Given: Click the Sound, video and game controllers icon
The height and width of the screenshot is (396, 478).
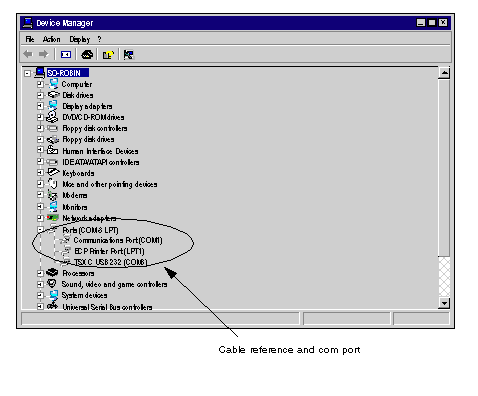Looking at the screenshot, I should [52, 284].
